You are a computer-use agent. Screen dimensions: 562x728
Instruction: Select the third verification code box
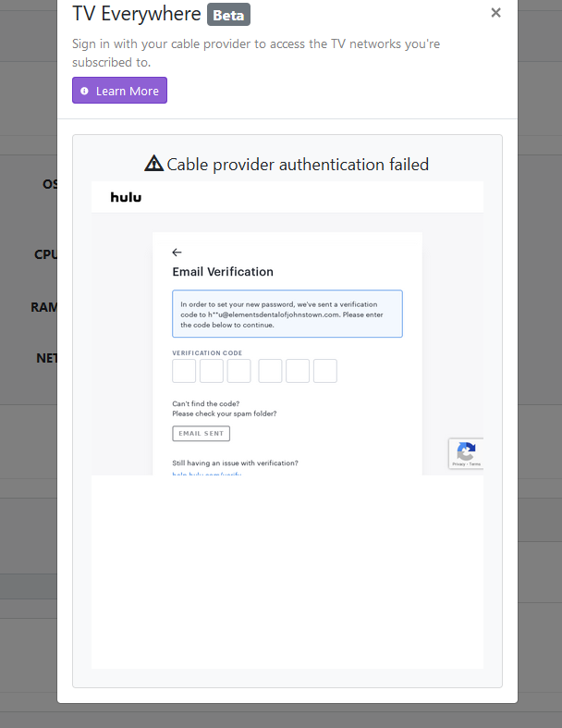click(x=238, y=371)
